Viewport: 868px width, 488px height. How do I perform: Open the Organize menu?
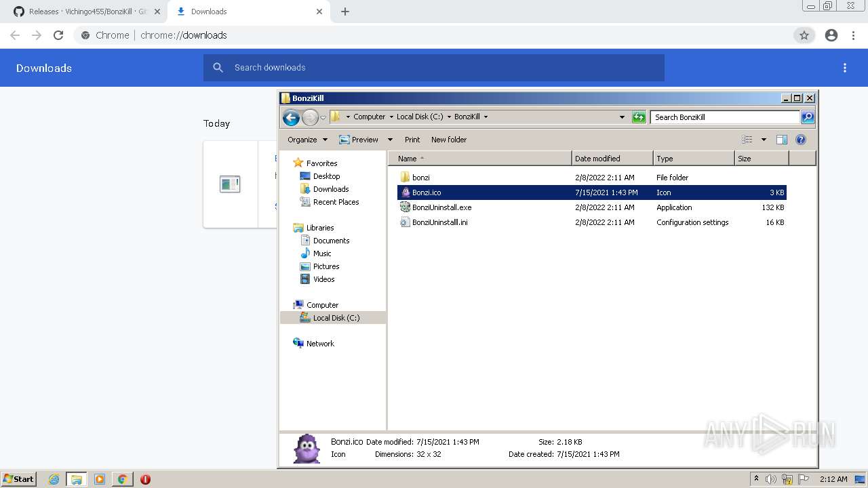tap(307, 140)
